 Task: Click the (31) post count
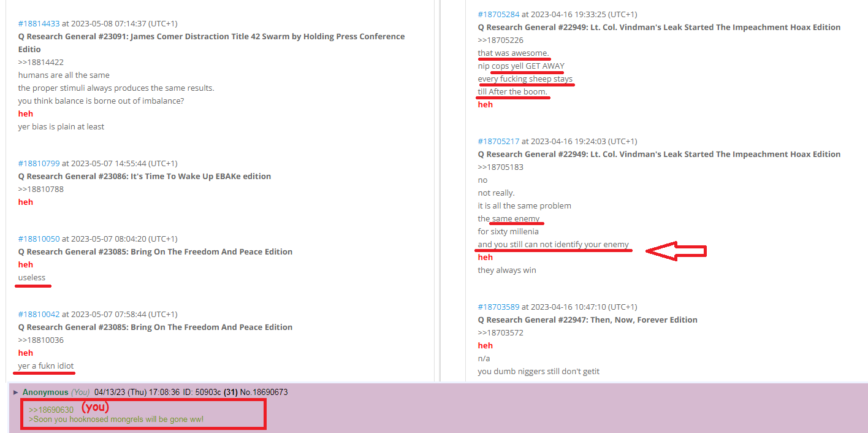coord(231,393)
